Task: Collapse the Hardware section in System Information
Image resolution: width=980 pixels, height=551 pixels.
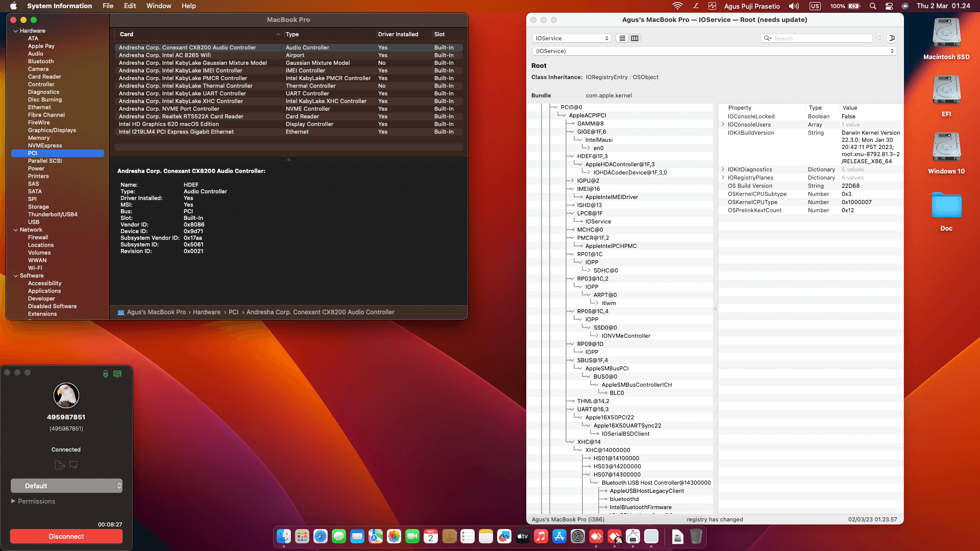Action: pyautogui.click(x=16, y=31)
